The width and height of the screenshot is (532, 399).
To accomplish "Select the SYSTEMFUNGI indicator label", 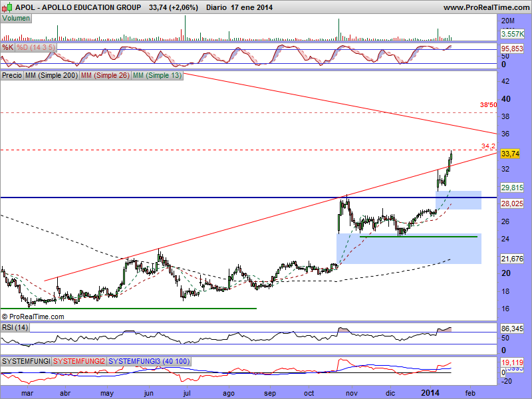I will (x=26, y=361).
